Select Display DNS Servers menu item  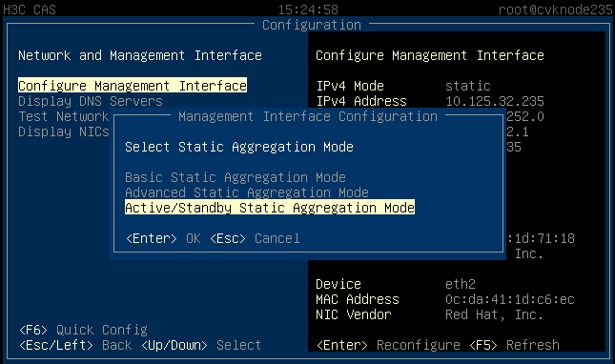coord(91,101)
